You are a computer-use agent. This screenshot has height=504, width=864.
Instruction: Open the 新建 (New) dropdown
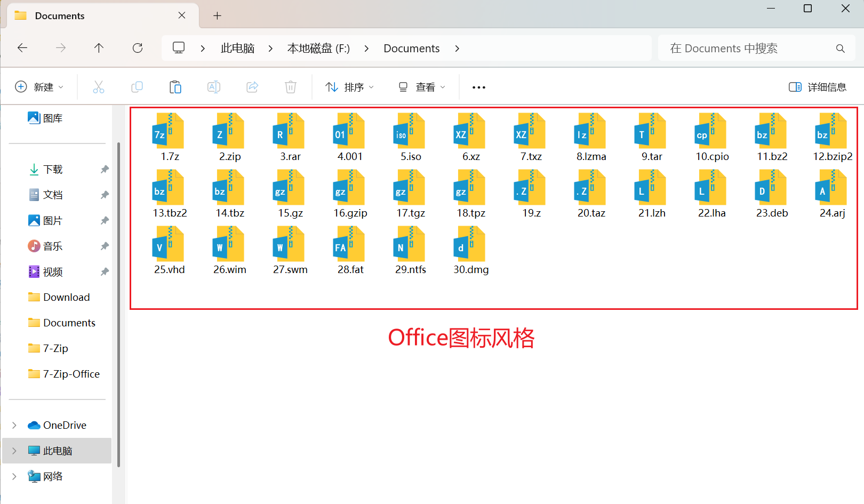pyautogui.click(x=39, y=87)
